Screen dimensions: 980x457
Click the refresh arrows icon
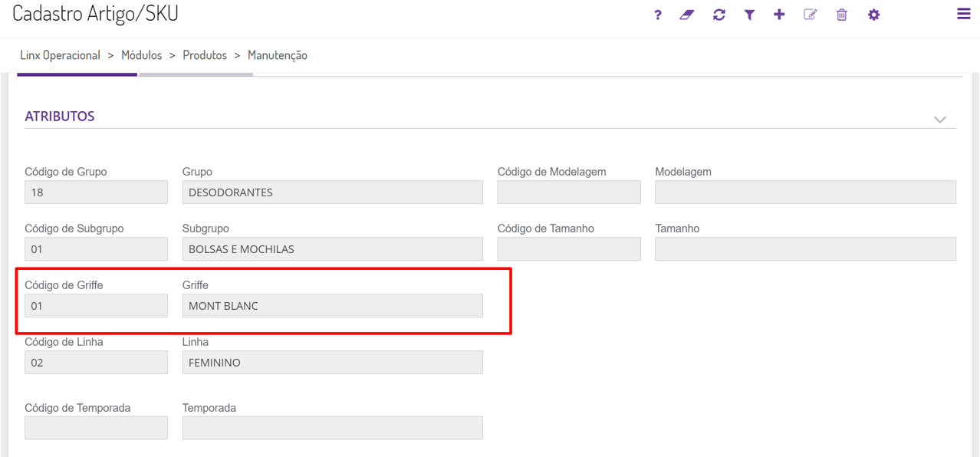(719, 15)
